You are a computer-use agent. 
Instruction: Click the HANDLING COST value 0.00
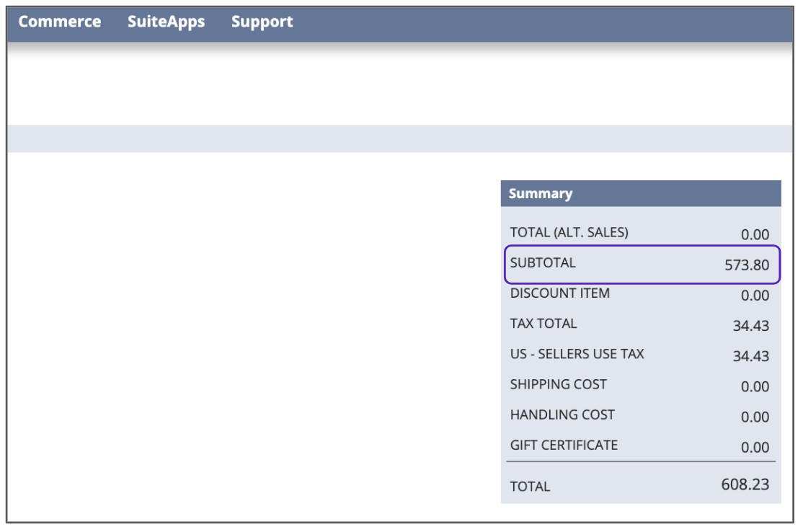[755, 417]
